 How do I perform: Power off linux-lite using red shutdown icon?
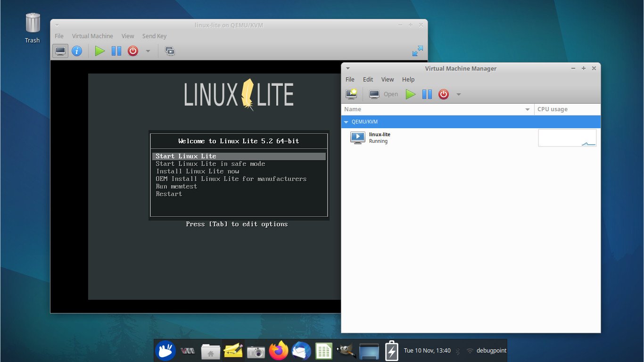pyautogui.click(x=443, y=94)
